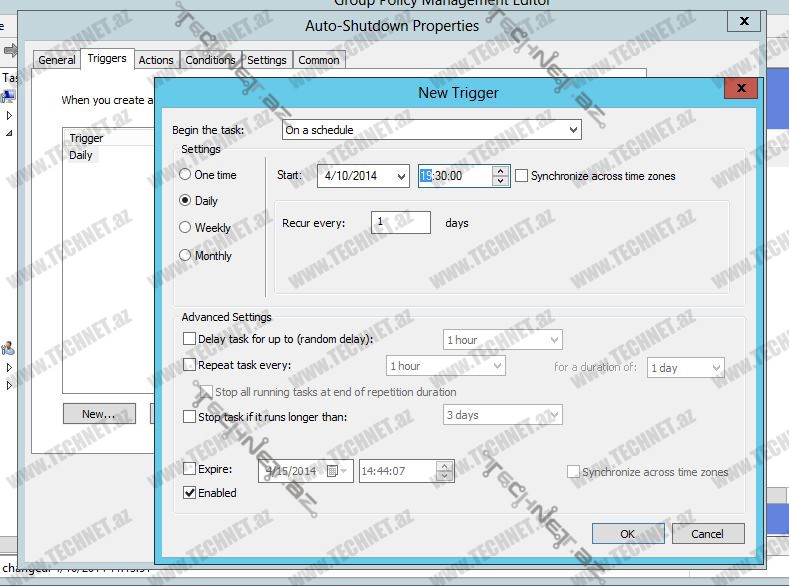Viewport: 789px width, 586px height.
Task: Enable the Repeat task every checkbox
Action: 190,366
